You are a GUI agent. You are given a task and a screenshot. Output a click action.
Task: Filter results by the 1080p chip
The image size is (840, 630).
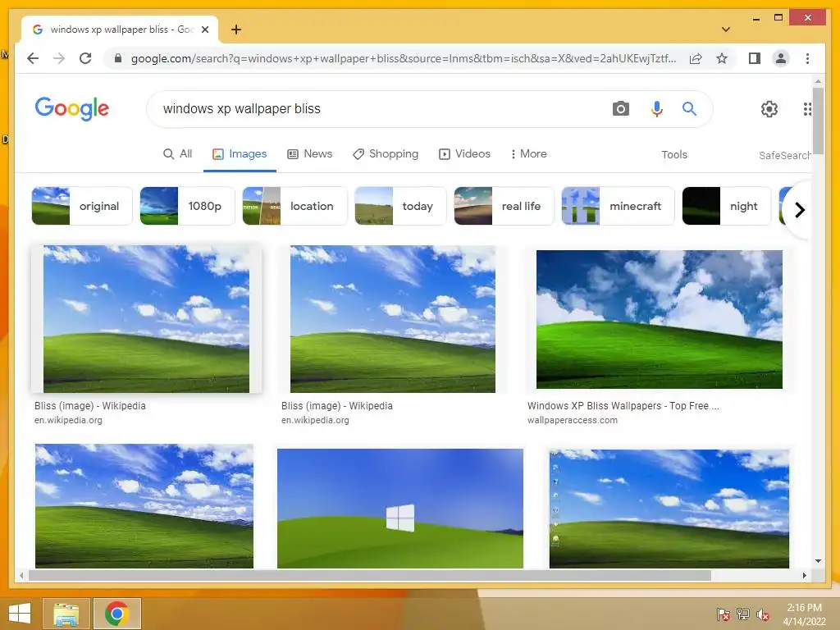187,206
